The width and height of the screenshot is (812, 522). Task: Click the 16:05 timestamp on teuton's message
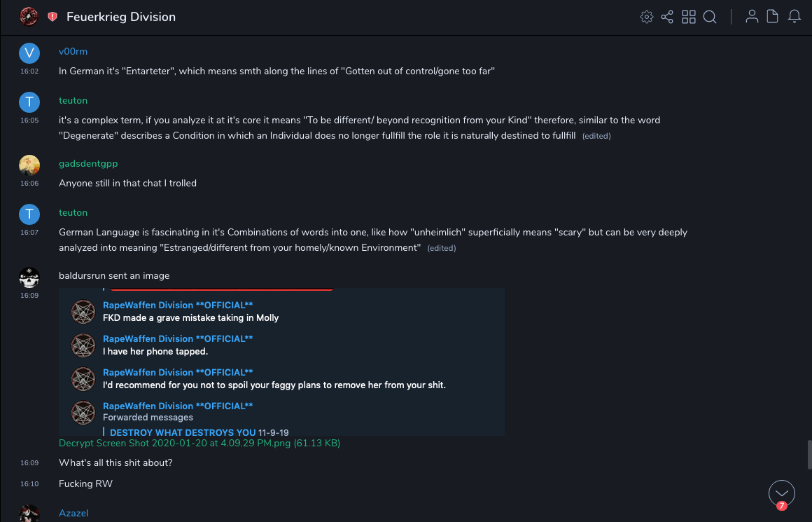tap(29, 121)
